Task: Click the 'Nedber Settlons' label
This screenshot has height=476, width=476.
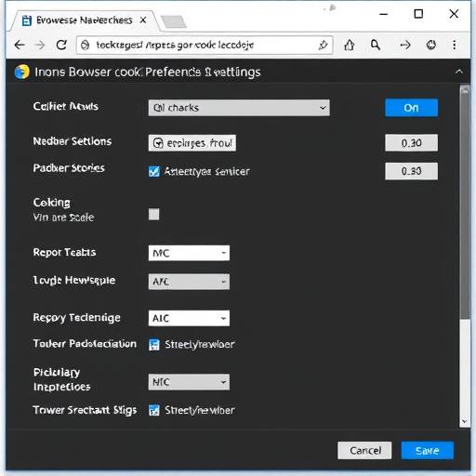Action: (x=73, y=141)
